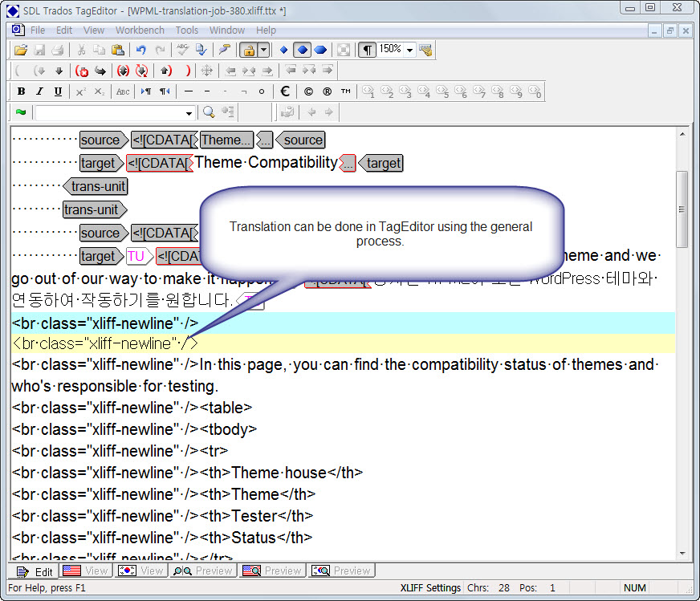Switch to the US flag source View tab
This screenshot has width=700, height=601.
tap(86, 571)
